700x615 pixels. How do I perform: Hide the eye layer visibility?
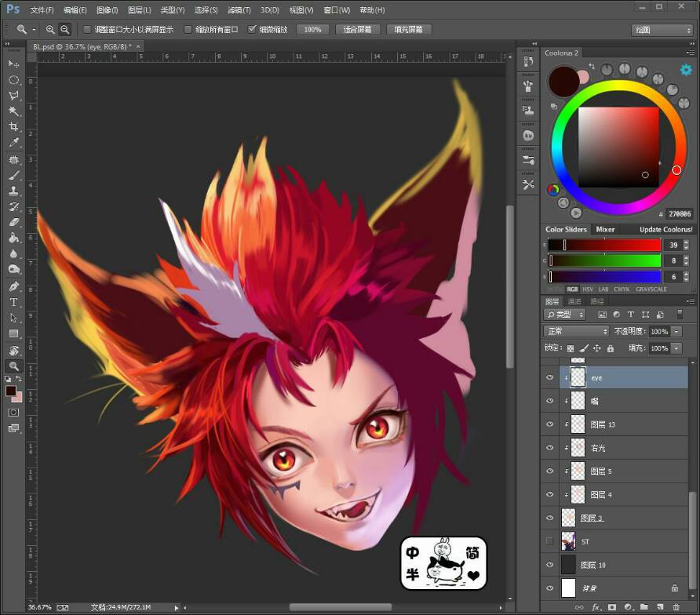(549, 377)
